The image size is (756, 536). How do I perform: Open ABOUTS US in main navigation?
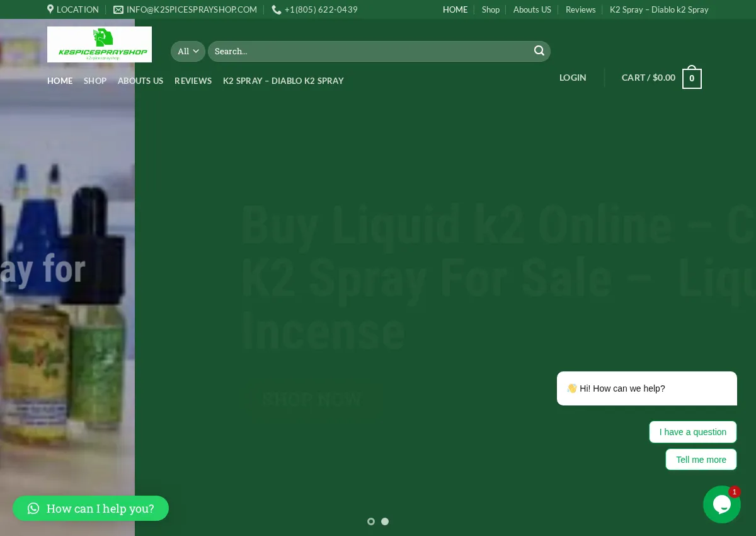click(140, 81)
